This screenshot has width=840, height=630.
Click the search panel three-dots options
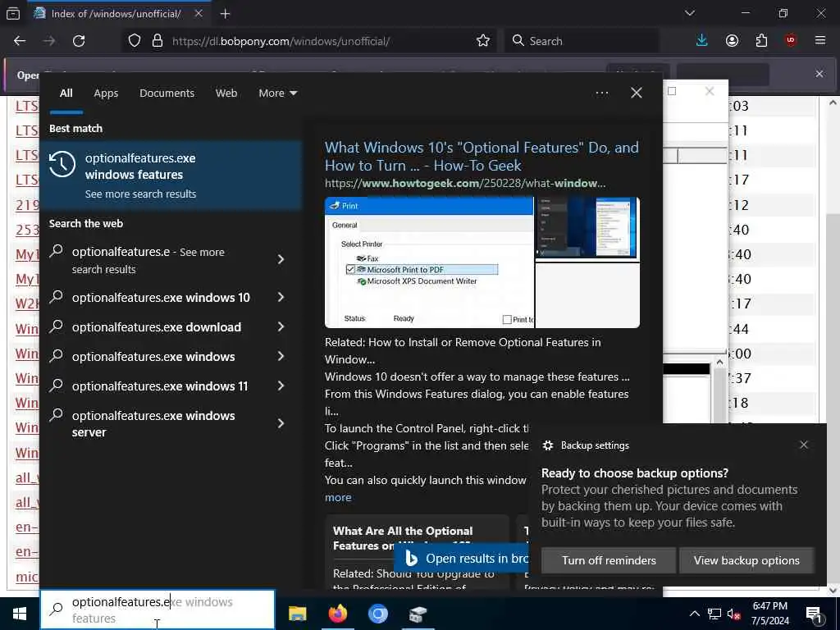tap(601, 94)
